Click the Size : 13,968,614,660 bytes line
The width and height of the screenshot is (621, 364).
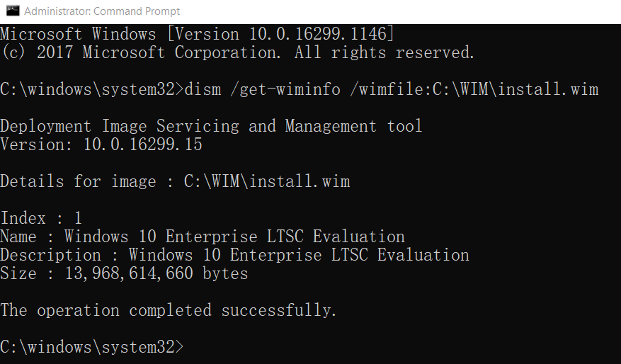(124, 273)
